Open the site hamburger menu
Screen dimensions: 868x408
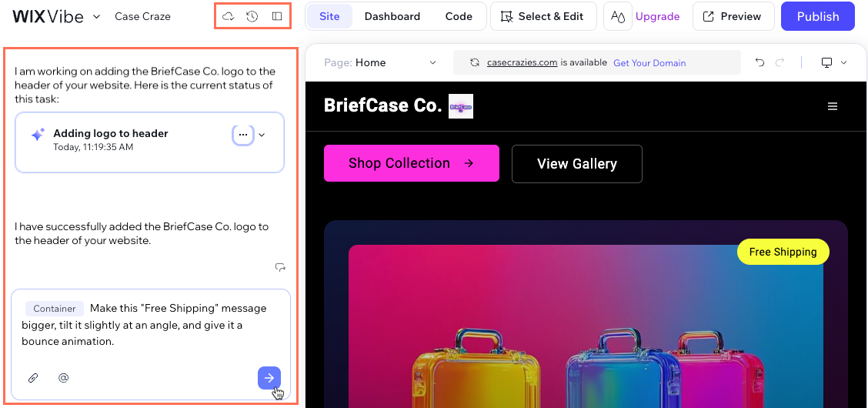832,106
